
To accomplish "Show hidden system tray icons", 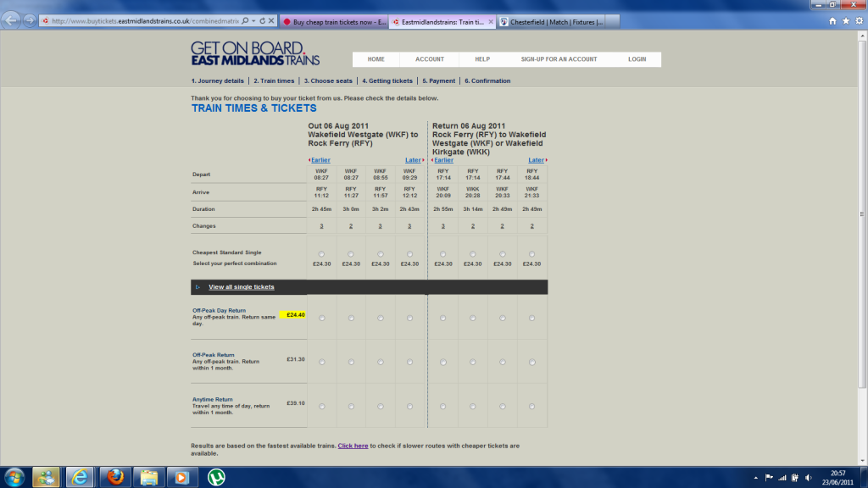I will [755, 478].
